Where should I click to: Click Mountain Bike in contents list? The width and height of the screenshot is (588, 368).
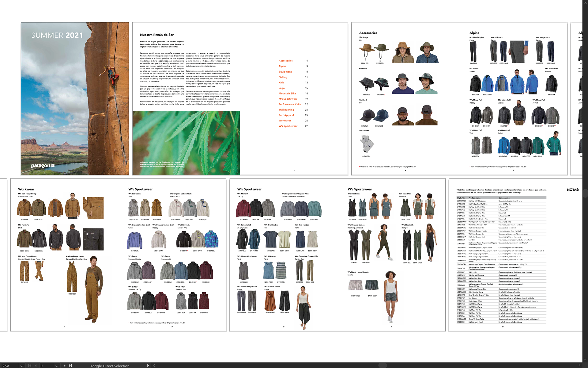point(287,94)
